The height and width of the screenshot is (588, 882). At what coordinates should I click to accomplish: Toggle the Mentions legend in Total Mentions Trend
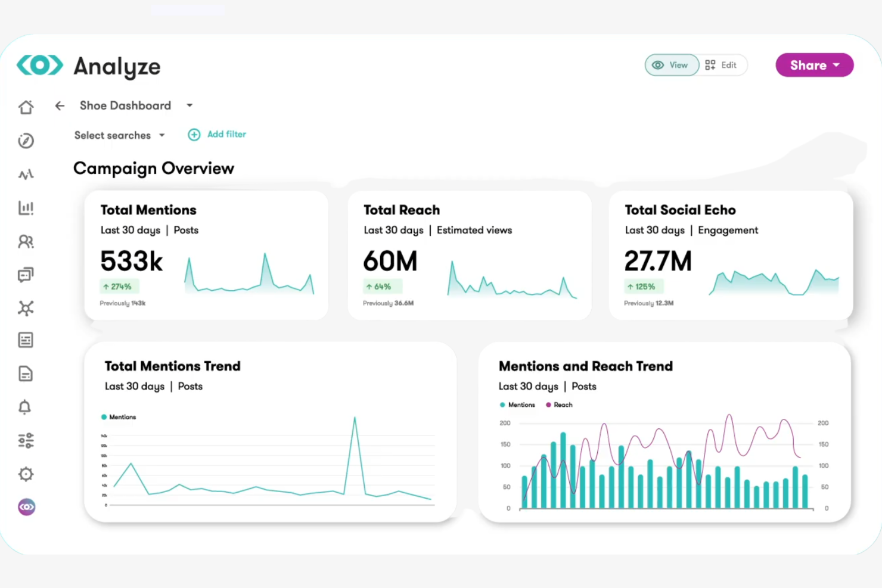click(x=119, y=417)
